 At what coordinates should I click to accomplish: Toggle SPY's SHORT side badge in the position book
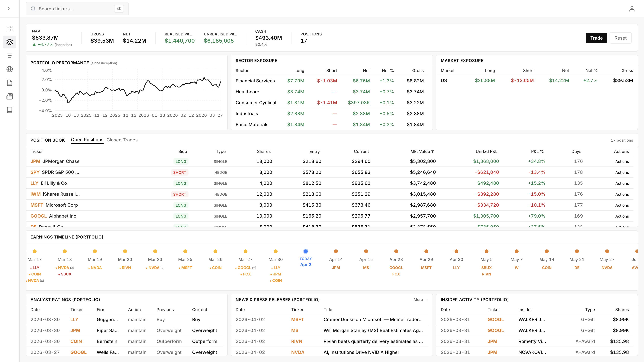[x=180, y=172]
